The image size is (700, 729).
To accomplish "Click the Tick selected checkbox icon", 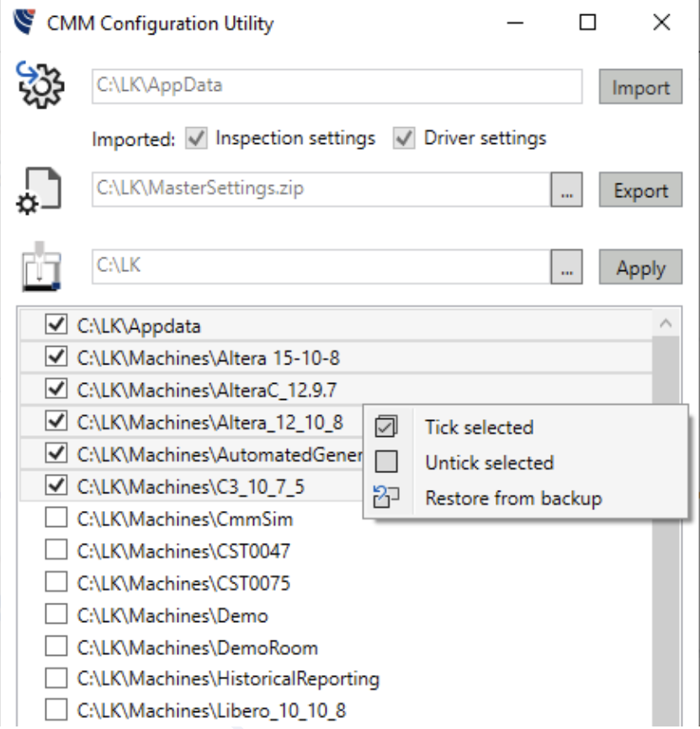I will point(386,427).
